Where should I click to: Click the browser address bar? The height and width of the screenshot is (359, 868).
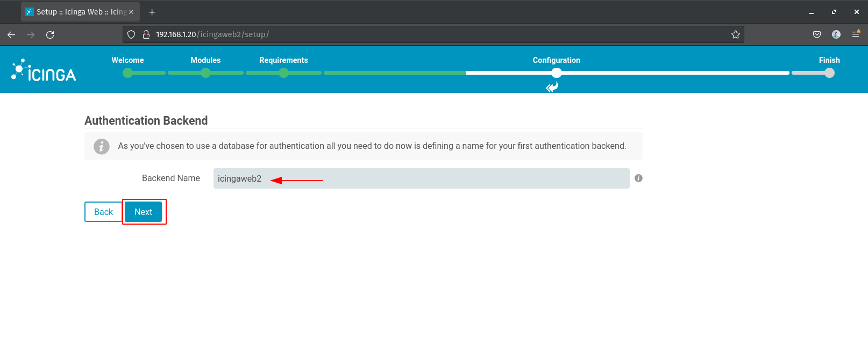(433, 34)
